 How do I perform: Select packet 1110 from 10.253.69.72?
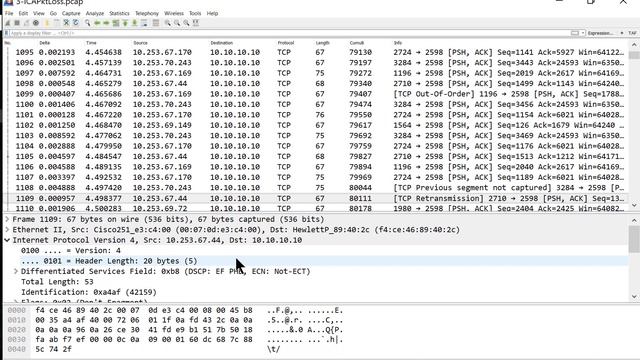[x=316, y=208]
